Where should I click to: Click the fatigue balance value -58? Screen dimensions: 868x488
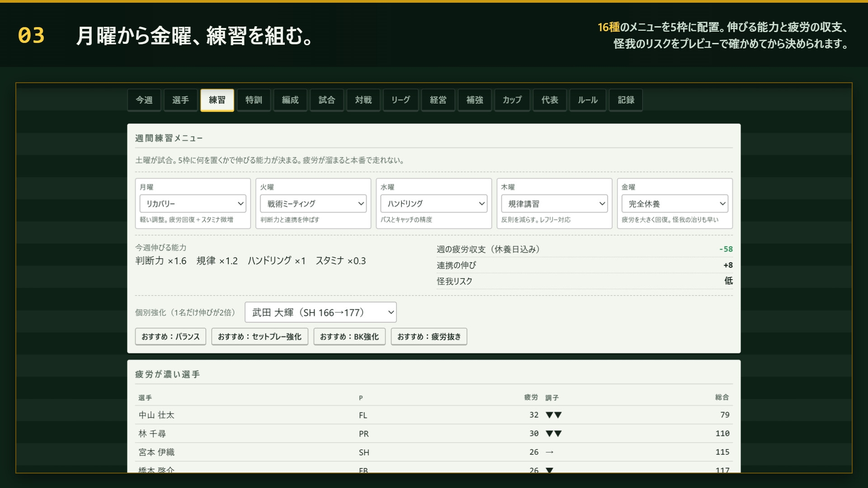[726, 249]
